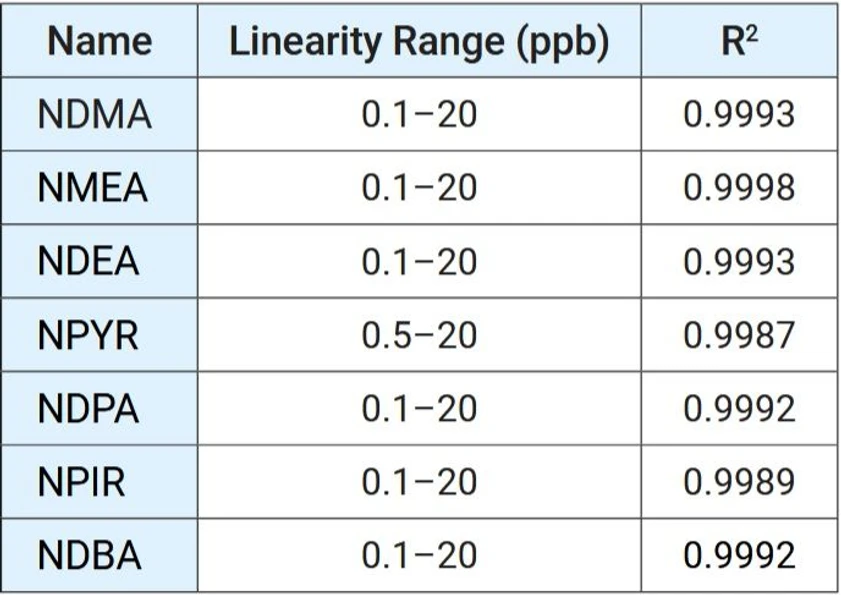
Task: Click NDMA's 0.9993 R² value
Action: click(740, 114)
